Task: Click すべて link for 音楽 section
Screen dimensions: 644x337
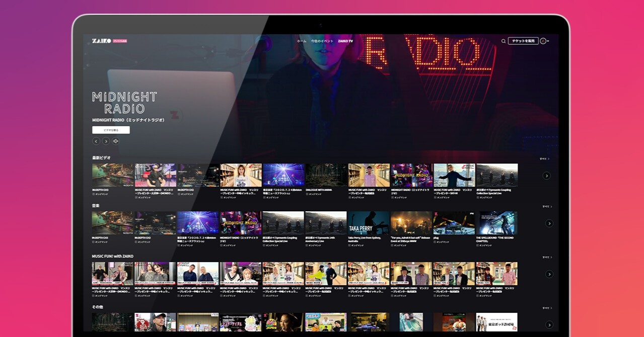Action: click(547, 206)
